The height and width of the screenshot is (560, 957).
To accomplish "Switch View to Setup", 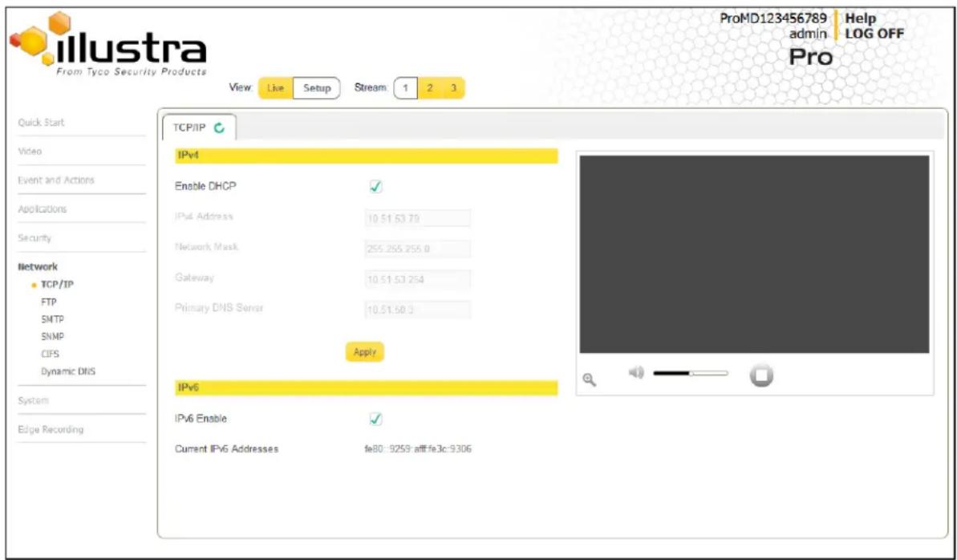I will click(317, 88).
